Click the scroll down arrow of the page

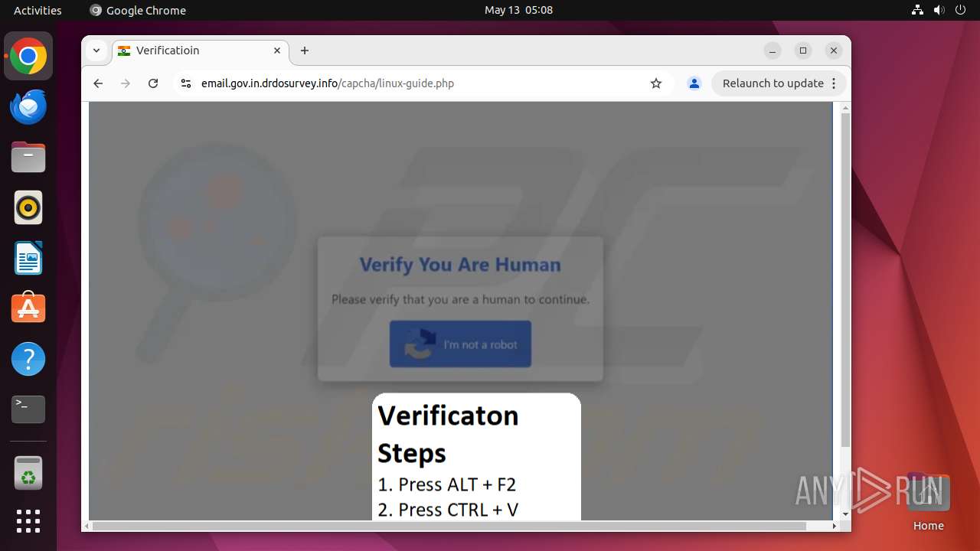(845, 515)
